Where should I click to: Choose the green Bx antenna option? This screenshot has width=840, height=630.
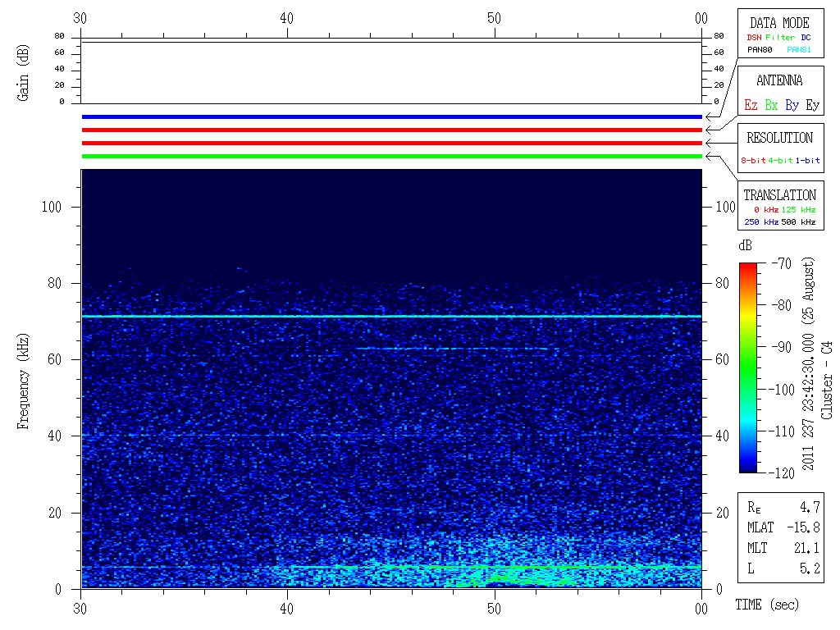click(771, 106)
